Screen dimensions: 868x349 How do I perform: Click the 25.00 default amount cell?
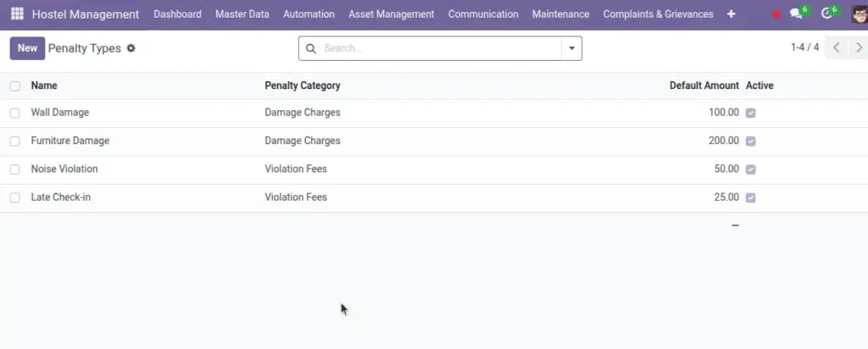726,197
